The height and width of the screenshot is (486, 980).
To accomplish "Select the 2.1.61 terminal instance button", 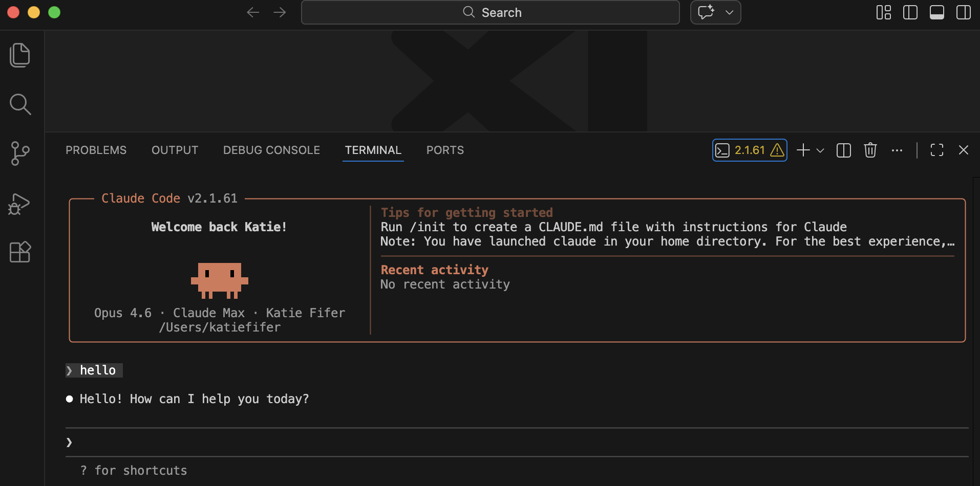I will click(x=750, y=150).
